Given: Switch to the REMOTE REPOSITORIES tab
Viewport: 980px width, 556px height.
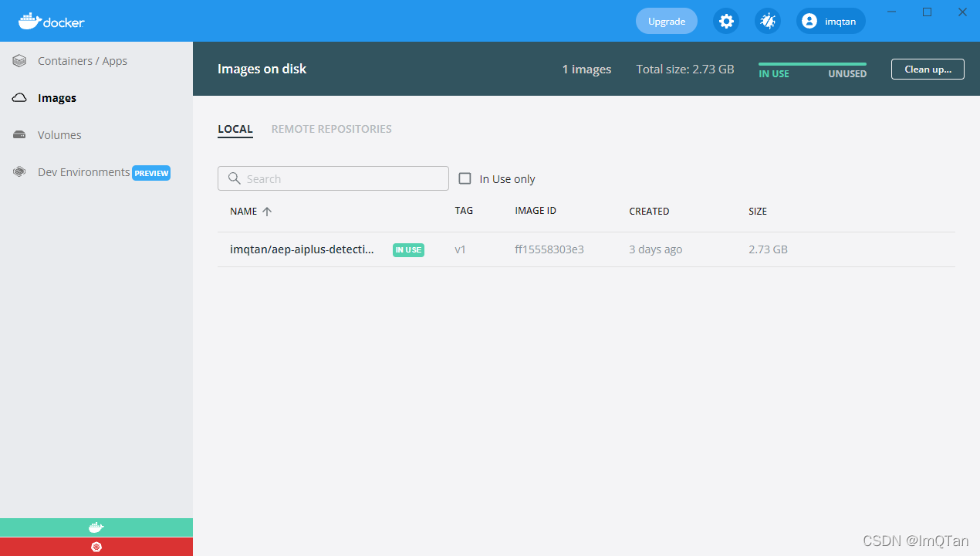Looking at the screenshot, I should point(332,129).
